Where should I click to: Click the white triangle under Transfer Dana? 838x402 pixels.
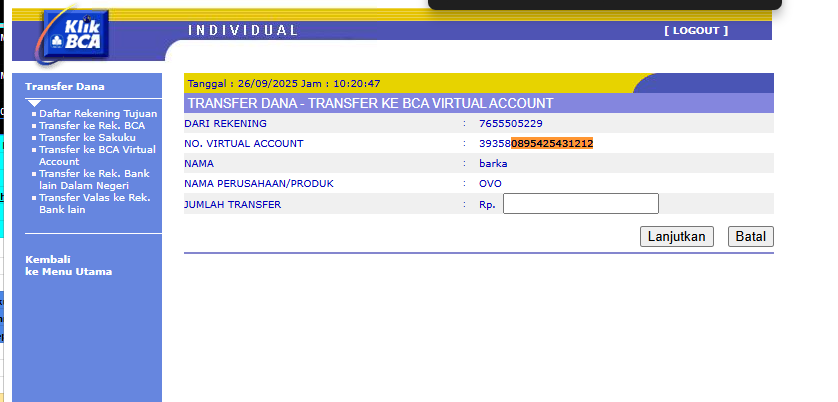(34, 103)
